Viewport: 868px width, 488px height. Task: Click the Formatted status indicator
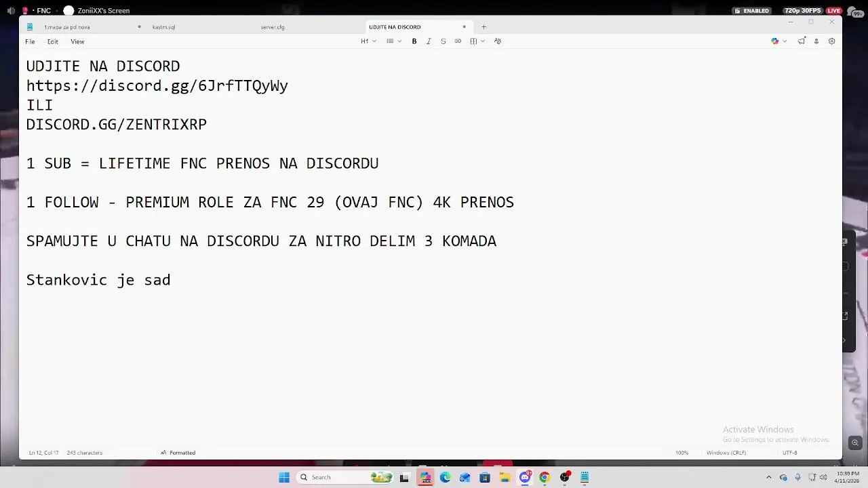(178, 453)
